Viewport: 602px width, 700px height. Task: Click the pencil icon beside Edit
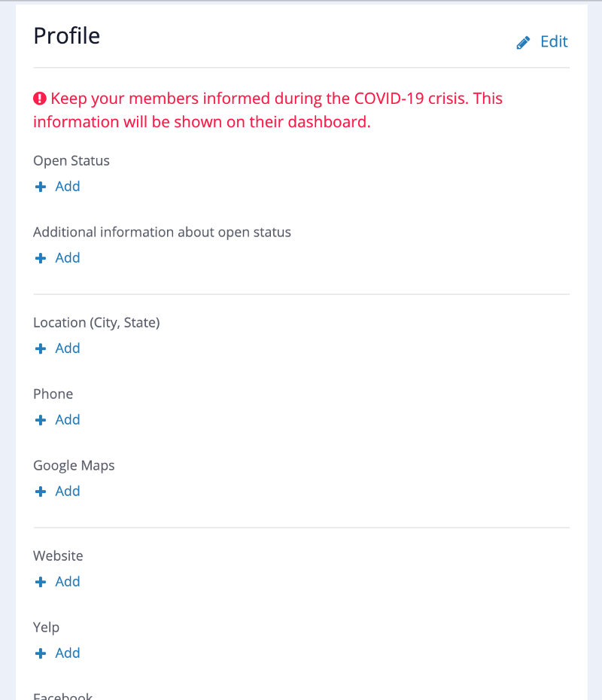click(523, 42)
